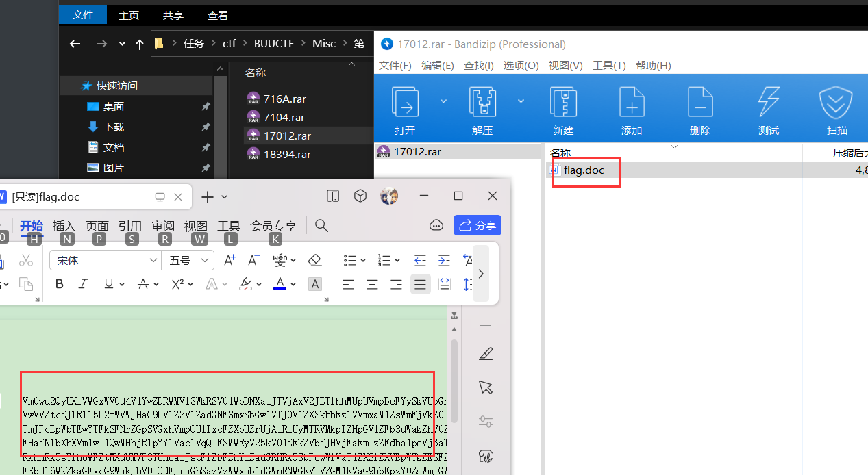Toggle underline formatting
The image size is (868, 475).
coord(108,284)
